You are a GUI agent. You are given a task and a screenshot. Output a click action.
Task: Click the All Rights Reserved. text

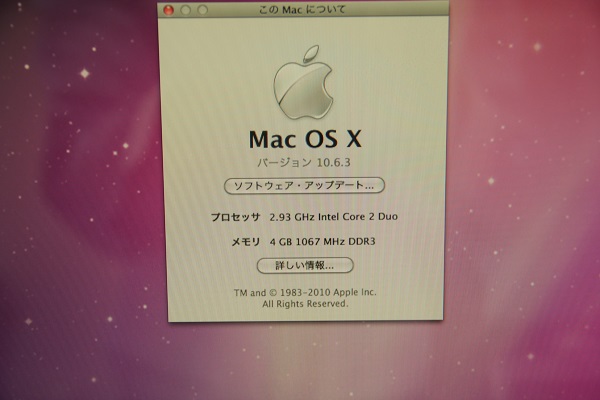[x=305, y=304]
